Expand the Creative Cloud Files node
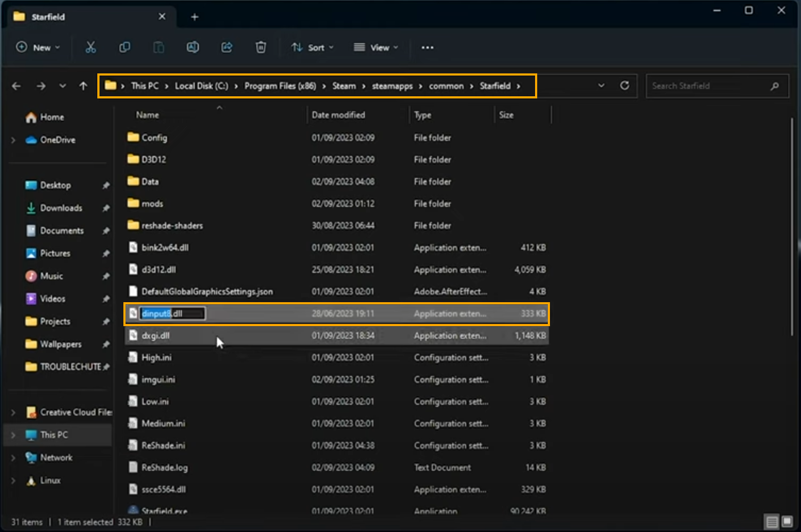The image size is (801, 532). click(13, 412)
